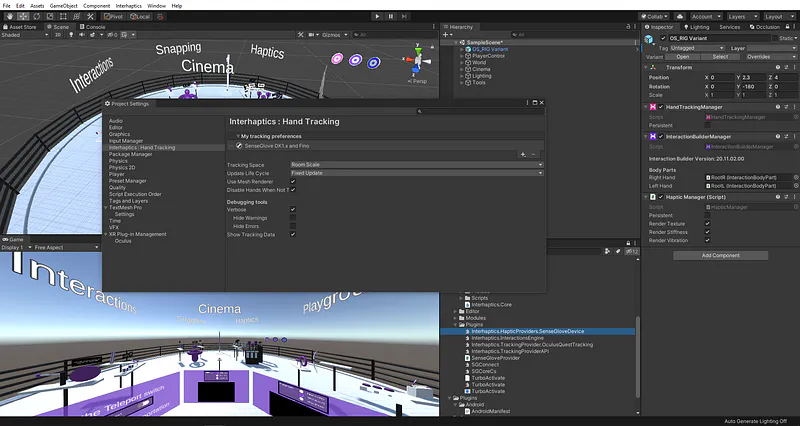800x426 pixels.
Task: Open the Interhaptics menu
Action: (x=129, y=6)
